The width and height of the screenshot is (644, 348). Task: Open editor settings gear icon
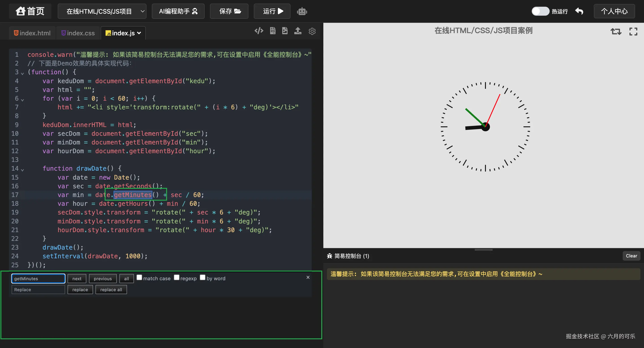pyautogui.click(x=312, y=31)
